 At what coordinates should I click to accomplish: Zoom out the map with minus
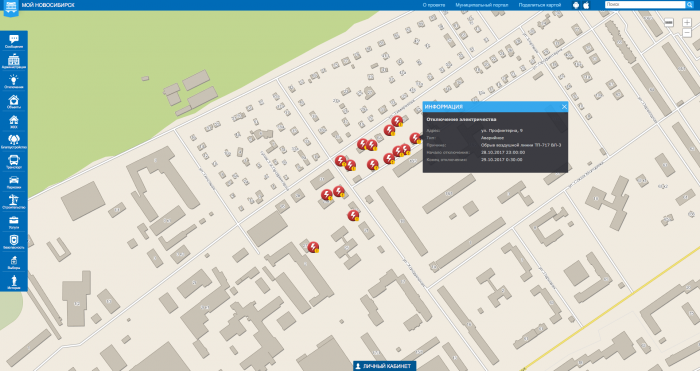pyautogui.click(x=687, y=33)
